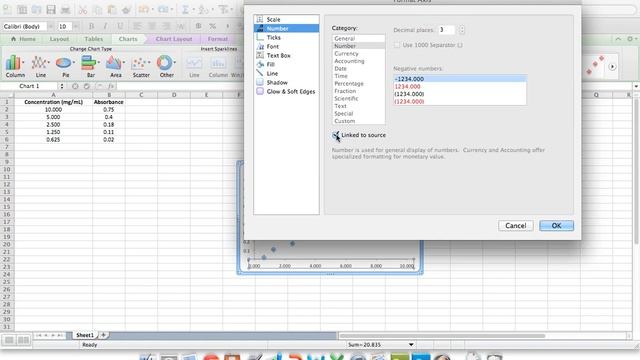Image resolution: width=640 pixels, height=360 pixels.
Task: Click the Cut scissors icon
Action: [83, 9]
